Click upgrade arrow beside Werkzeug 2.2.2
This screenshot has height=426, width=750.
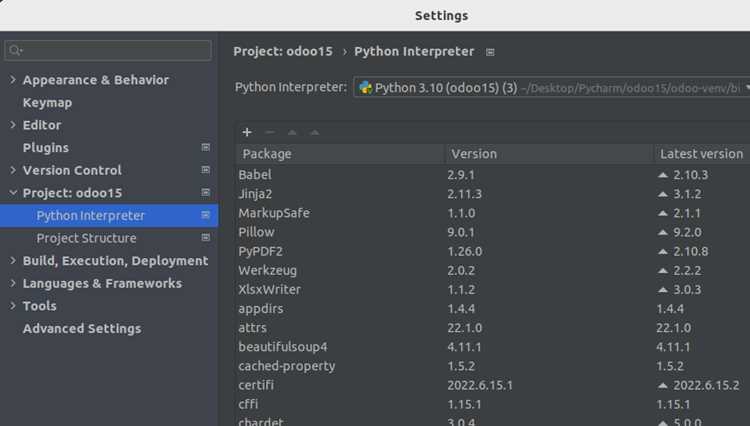(x=662, y=271)
